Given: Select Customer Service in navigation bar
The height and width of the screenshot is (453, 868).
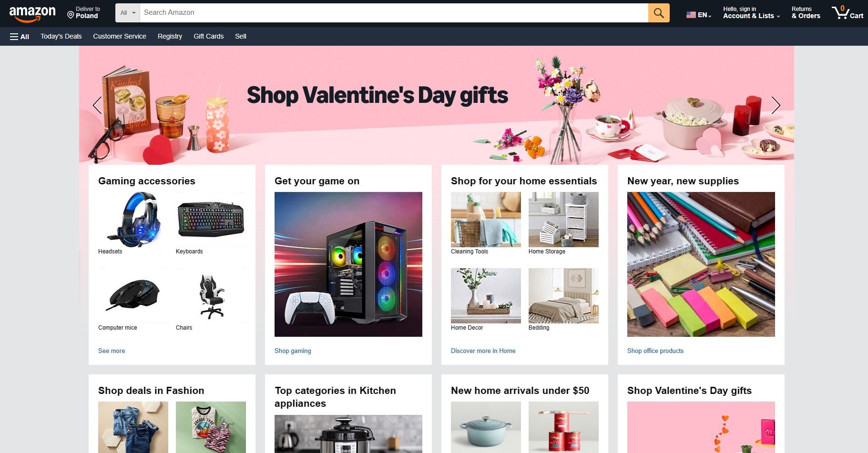Looking at the screenshot, I should pyautogui.click(x=120, y=36).
